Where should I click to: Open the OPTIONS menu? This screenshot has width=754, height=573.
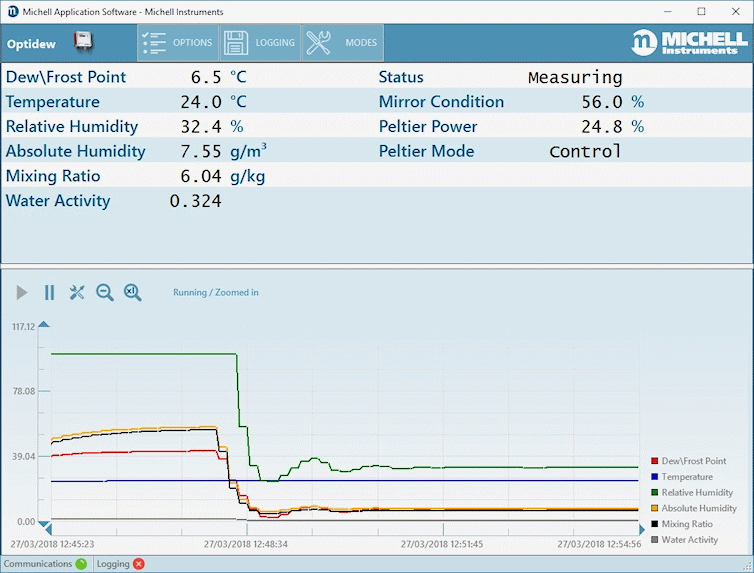pyautogui.click(x=178, y=43)
